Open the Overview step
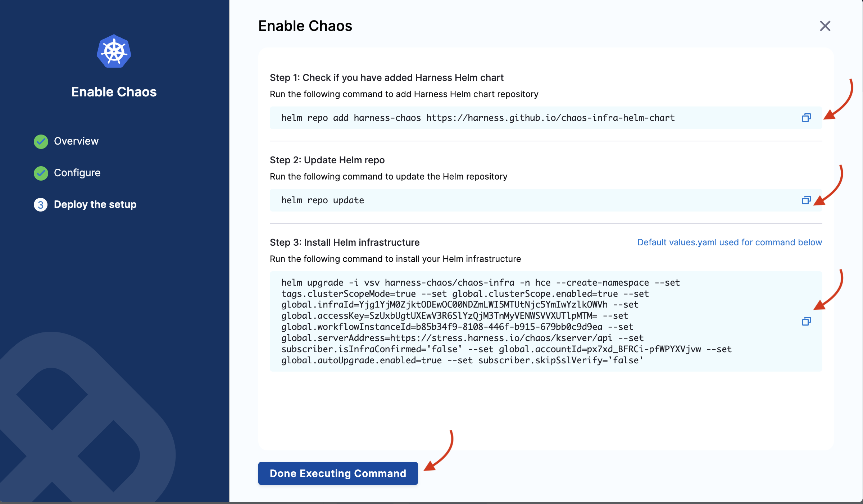863x504 pixels. point(76,141)
